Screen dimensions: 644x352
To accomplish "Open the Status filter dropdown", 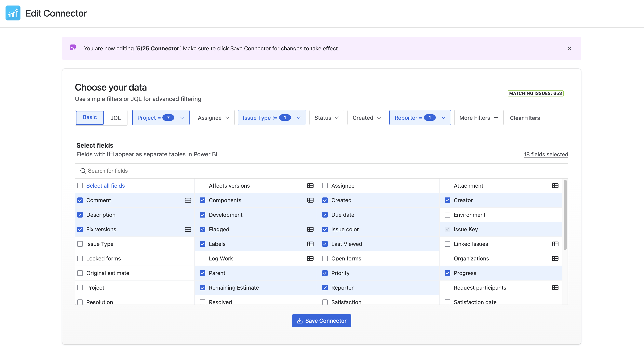I will coord(327,118).
